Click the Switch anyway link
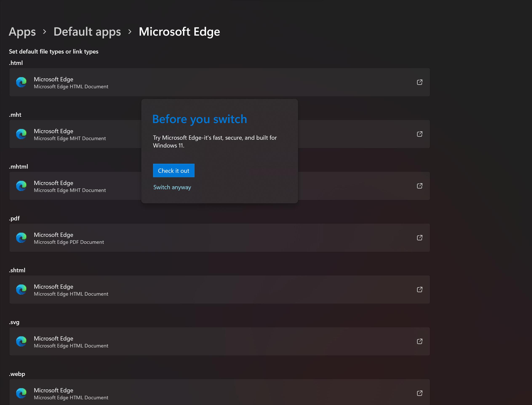Image resolution: width=532 pixels, height=405 pixels. pos(172,187)
